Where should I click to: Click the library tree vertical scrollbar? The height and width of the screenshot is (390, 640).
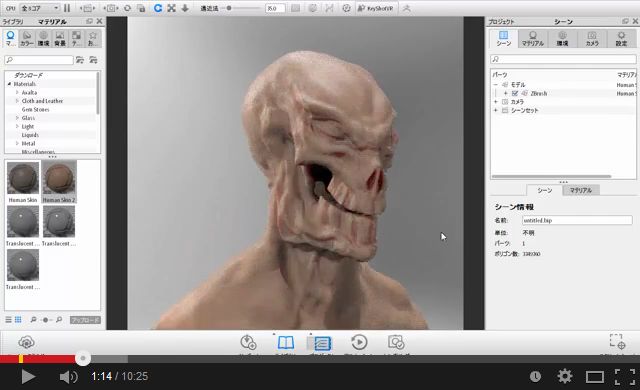coord(98,93)
